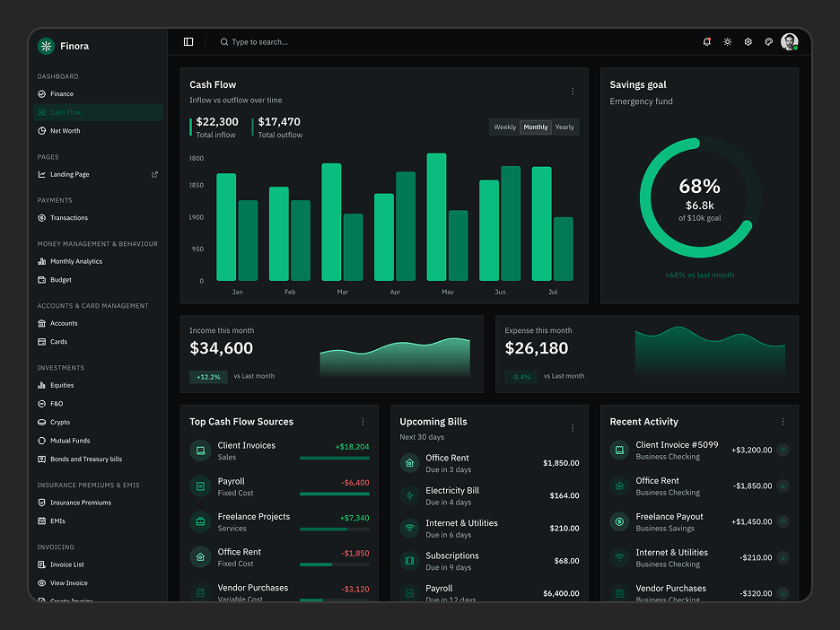Click the F&O icon
840x630 pixels.
(x=42, y=403)
